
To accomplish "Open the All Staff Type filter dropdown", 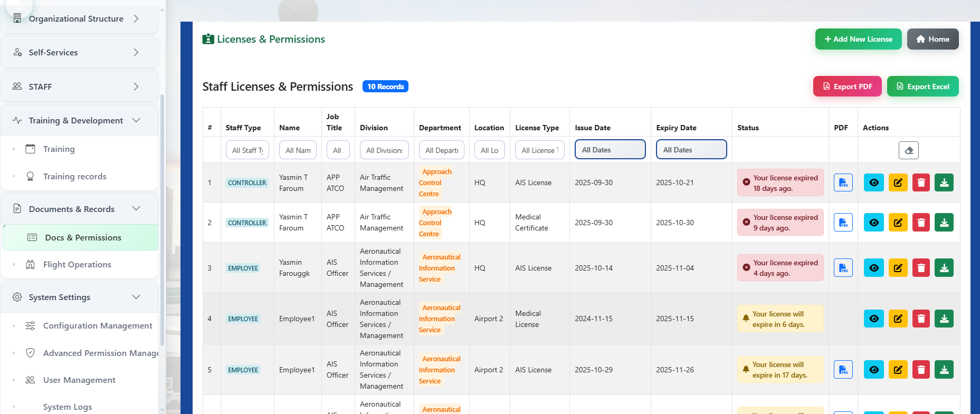I will pyautogui.click(x=248, y=150).
